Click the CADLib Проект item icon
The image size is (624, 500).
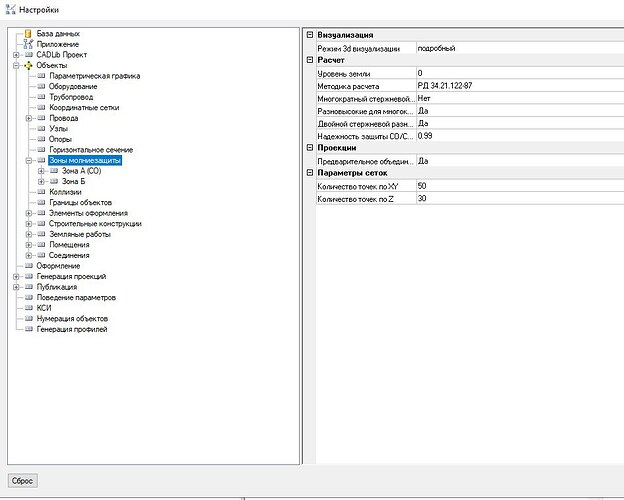pyautogui.click(x=28, y=55)
